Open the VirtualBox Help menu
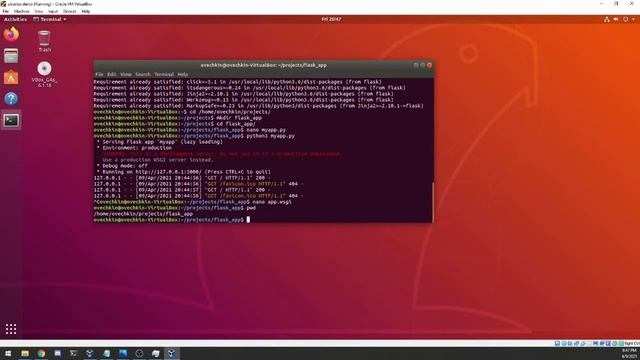The image size is (640, 360). [x=86, y=11]
